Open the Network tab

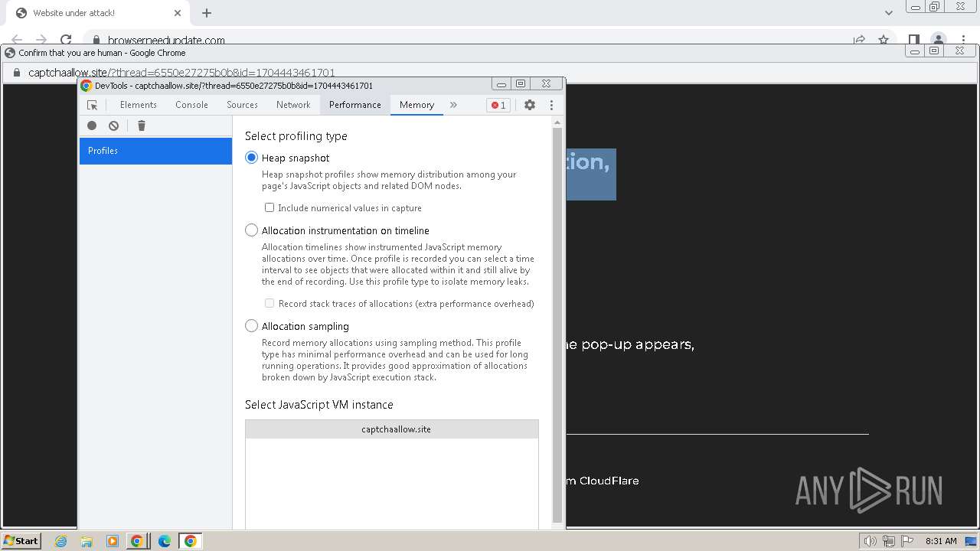(293, 105)
